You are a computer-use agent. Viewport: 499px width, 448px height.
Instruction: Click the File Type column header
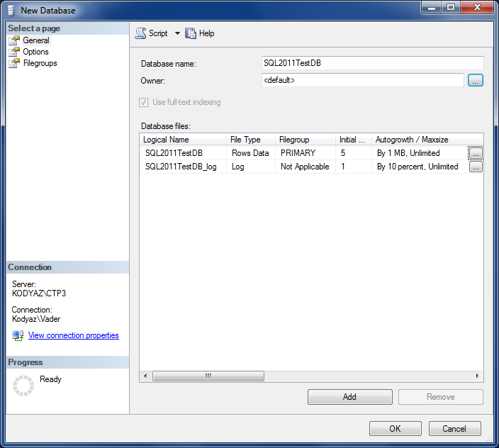[251, 140]
